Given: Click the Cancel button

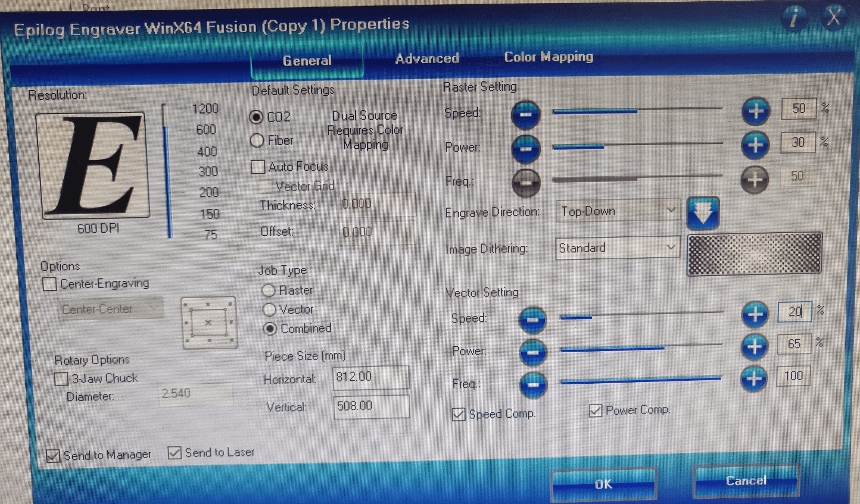Looking at the screenshot, I should (746, 481).
